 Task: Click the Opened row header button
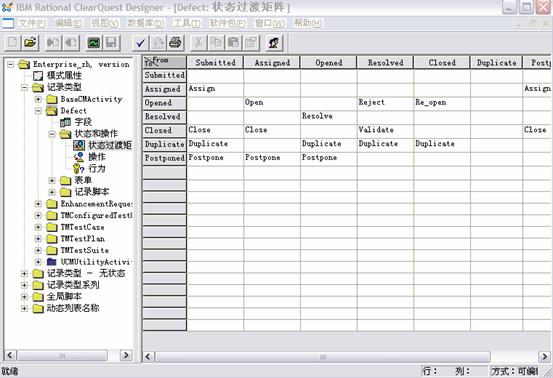point(164,103)
